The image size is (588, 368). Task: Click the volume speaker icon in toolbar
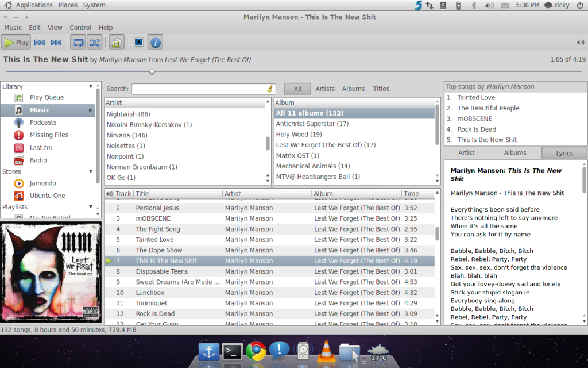pyautogui.click(x=580, y=42)
